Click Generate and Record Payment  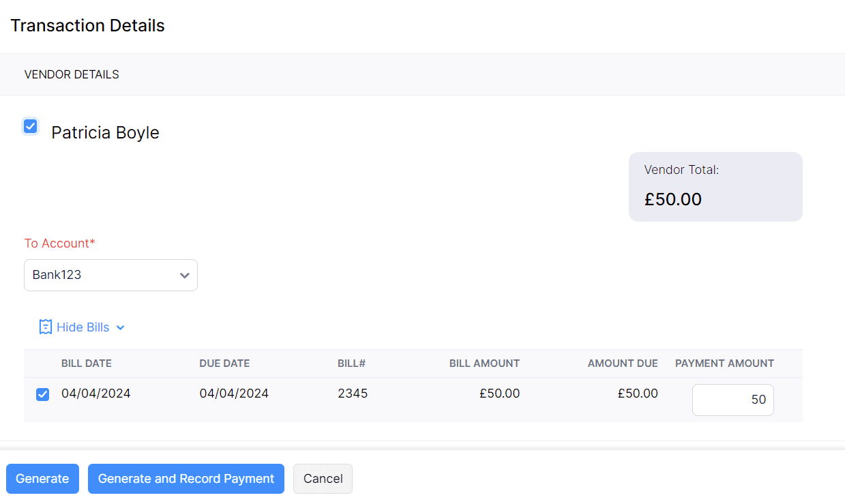click(x=186, y=479)
